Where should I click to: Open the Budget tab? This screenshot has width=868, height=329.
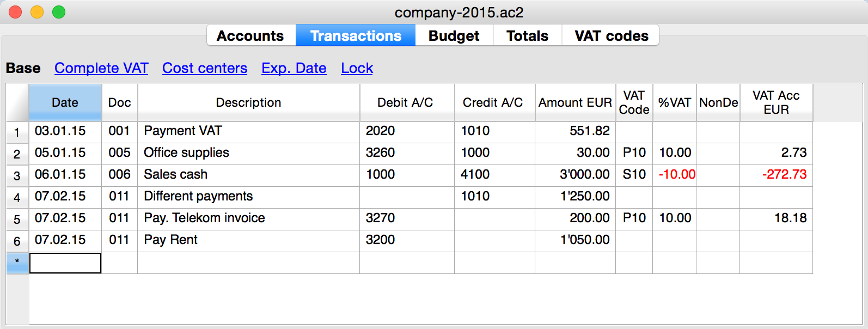pyautogui.click(x=454, y=36)
